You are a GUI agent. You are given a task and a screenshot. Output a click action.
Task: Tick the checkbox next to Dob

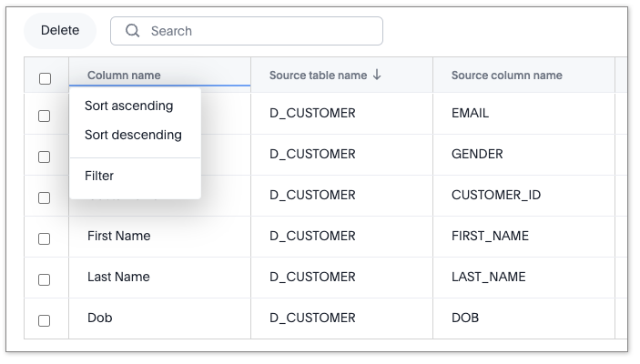tap(45, 320)
